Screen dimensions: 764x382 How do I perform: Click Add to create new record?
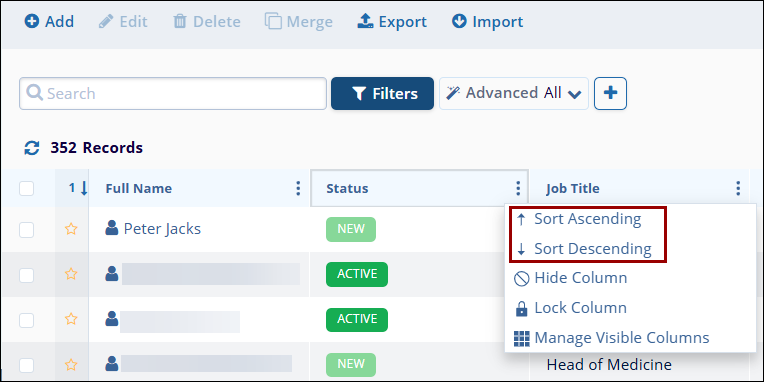49,21
